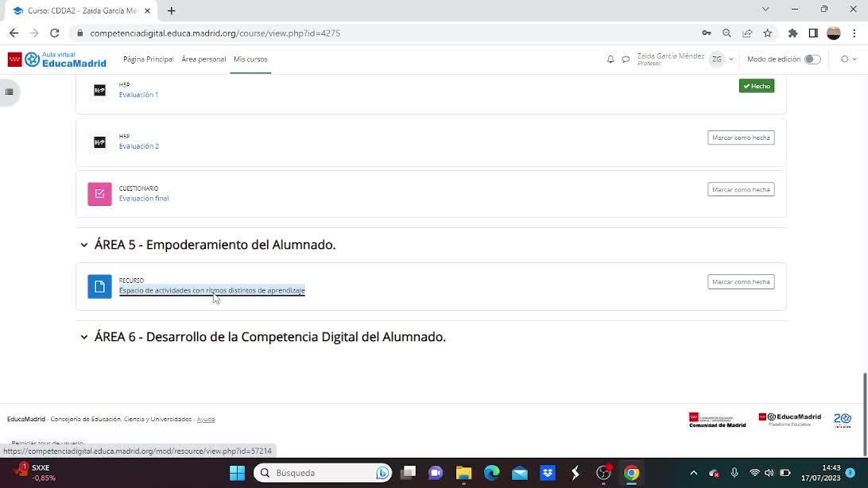
Task: Click the password key icon in address bar
Action: [707, 33]
